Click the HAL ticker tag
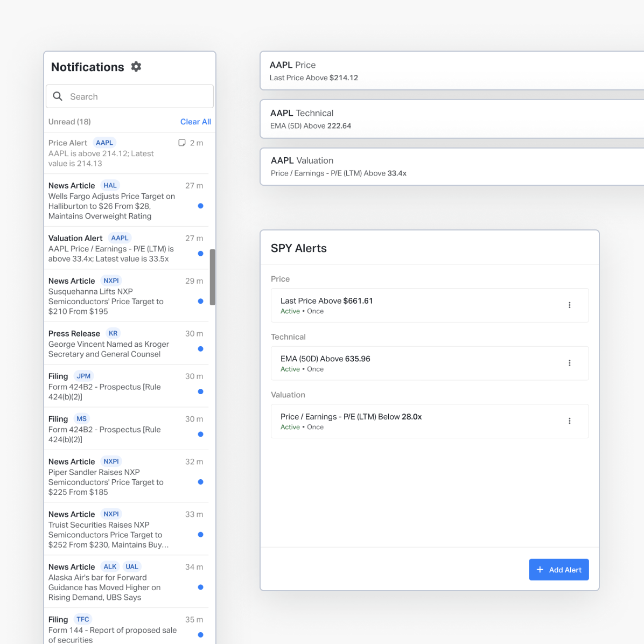 [x=110, y=185]
